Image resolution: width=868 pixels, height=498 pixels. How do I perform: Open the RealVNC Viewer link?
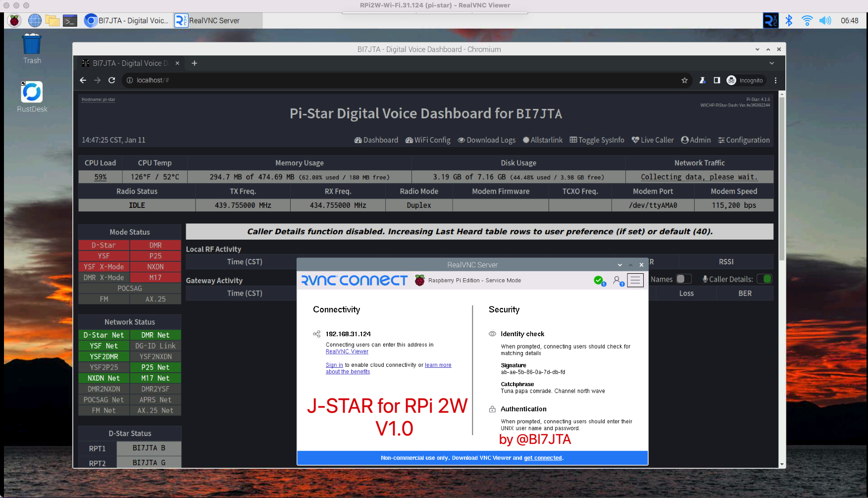coord(347,351)
